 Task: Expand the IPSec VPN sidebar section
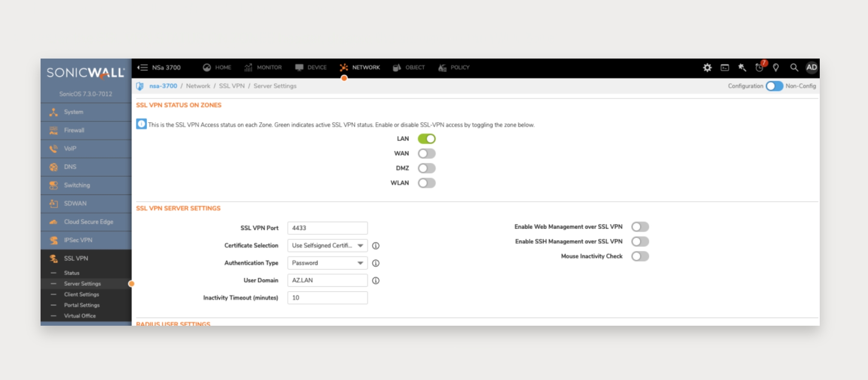78,240
